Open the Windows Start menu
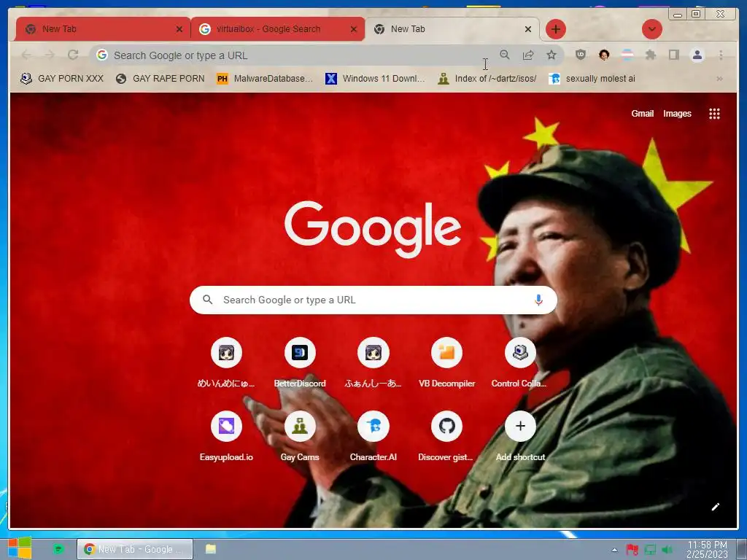747x560 pixels. (20, 548)
